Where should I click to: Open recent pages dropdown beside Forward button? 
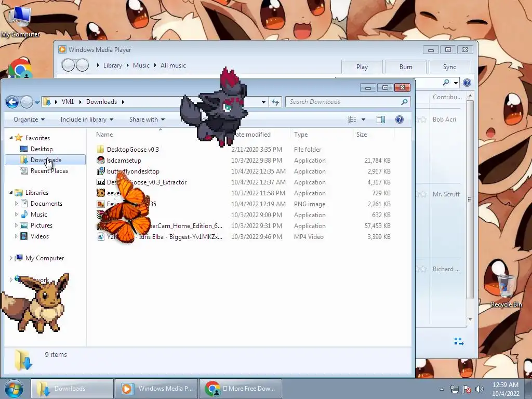click(37, 102)
